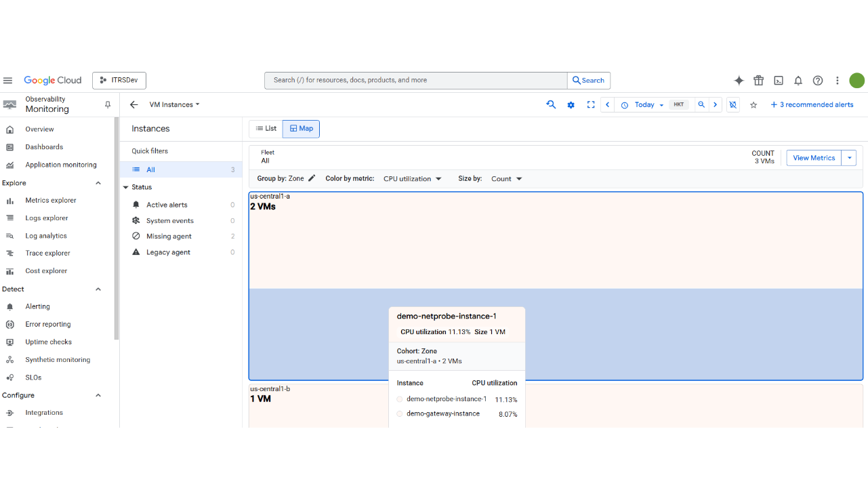Screen dimensions: 868x488
Task: Click the reset zoom magnifier icon
Action: 551,104
